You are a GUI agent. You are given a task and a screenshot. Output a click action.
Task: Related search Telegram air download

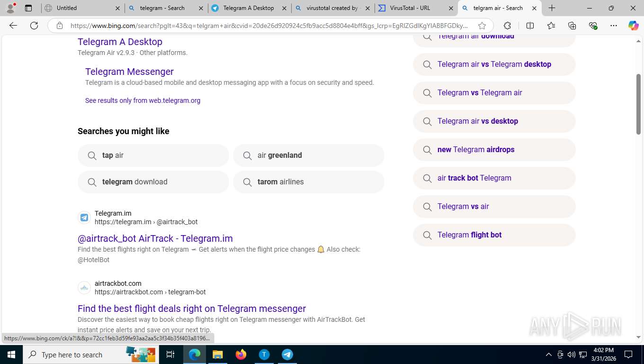[494, 41]
